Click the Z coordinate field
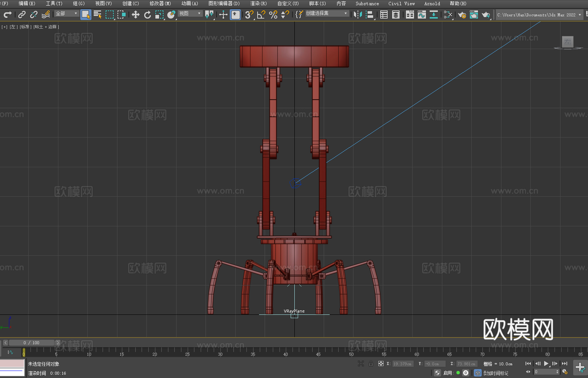Screen dimensions: 588x378 click(466, 364)
